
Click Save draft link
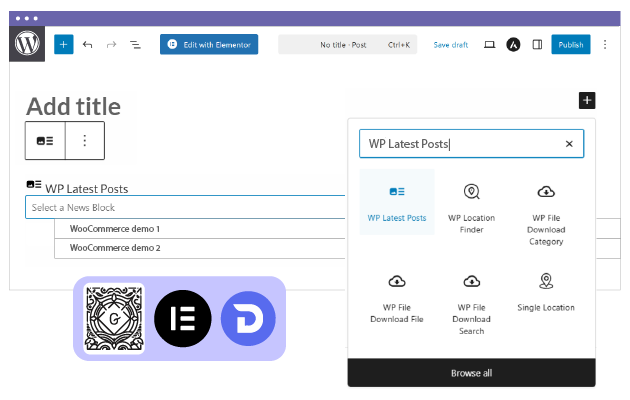(450, 45)
